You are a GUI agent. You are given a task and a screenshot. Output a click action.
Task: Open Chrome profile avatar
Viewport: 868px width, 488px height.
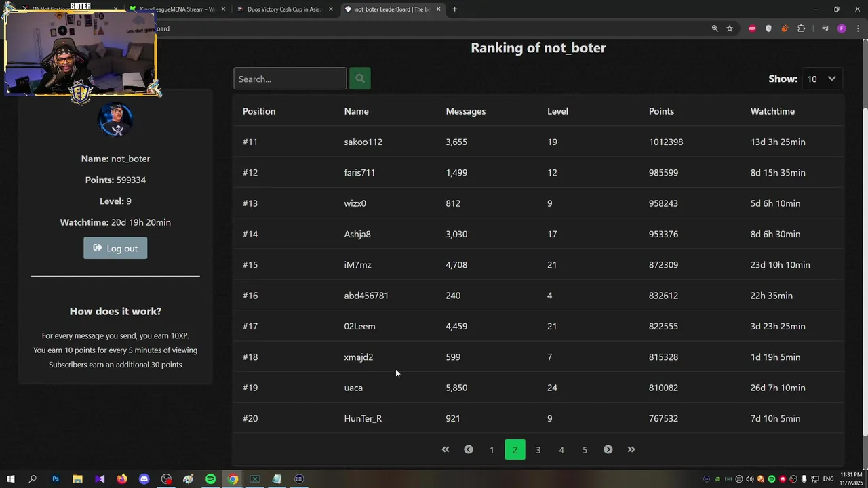[x=842, y=28]
